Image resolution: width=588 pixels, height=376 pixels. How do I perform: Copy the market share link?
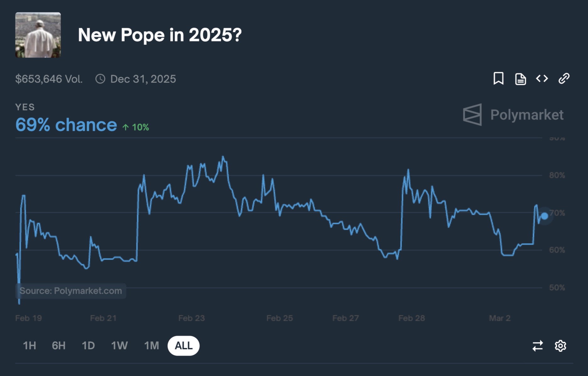coord(563,79)
